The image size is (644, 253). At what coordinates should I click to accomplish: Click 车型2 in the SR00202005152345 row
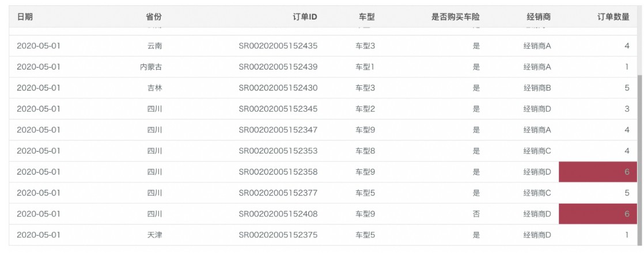tap(365, 109)
